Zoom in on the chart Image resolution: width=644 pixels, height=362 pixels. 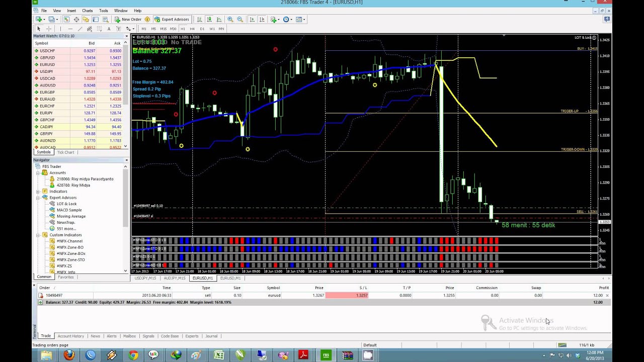tap(230, 19)
